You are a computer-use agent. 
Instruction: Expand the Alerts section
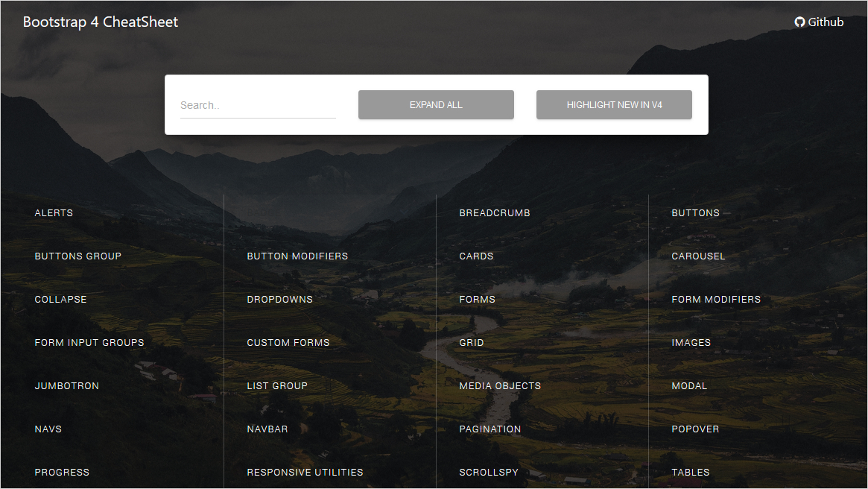[54, 213]
